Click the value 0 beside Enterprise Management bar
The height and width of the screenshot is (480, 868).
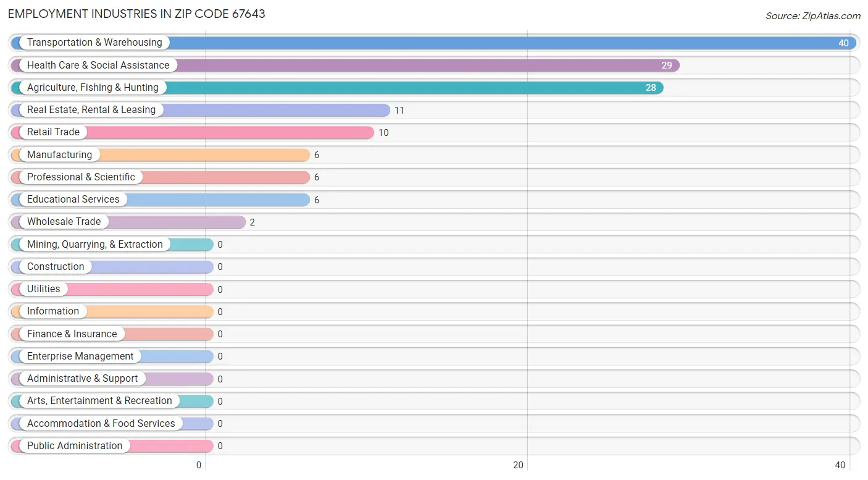[220, 356]
